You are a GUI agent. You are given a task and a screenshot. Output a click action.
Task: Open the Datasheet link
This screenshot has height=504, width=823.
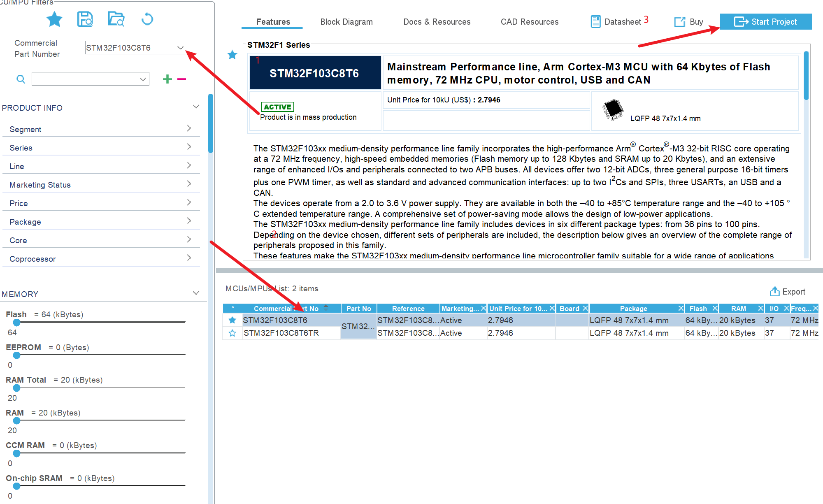point(623,22)
